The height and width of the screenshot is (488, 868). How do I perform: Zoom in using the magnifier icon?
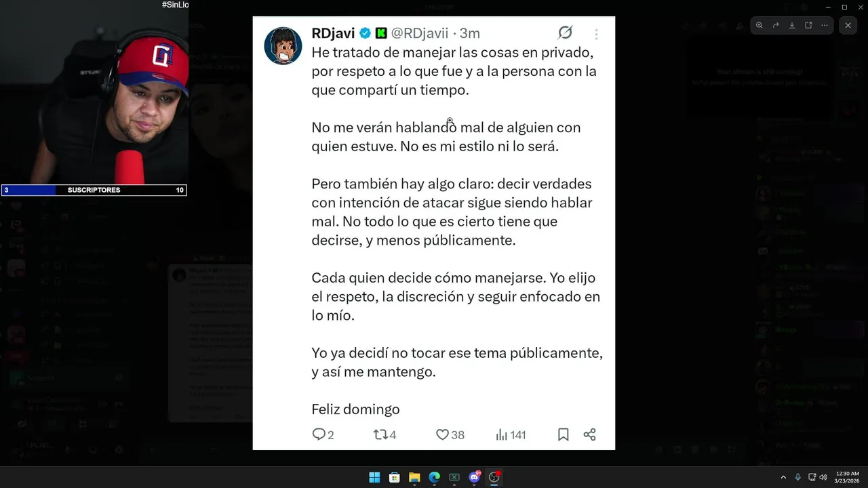(x=759, y=25)
